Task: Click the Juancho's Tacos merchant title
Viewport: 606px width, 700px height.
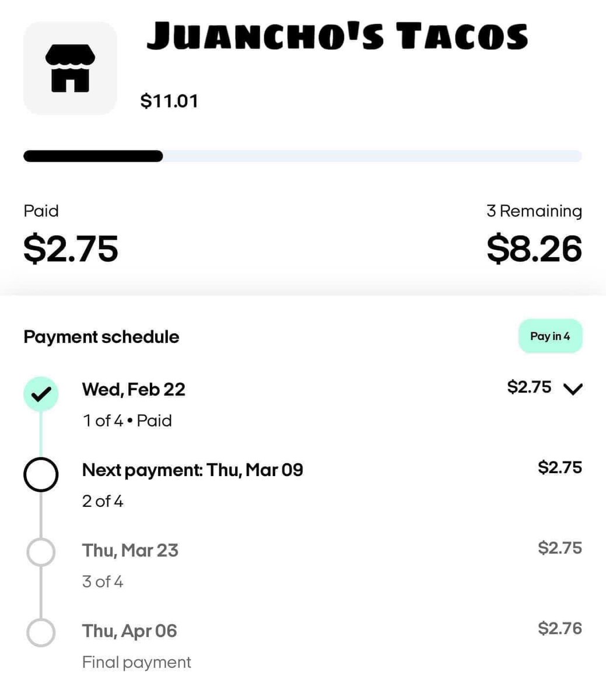Action: pyautogui.click(x=337, y=36)
